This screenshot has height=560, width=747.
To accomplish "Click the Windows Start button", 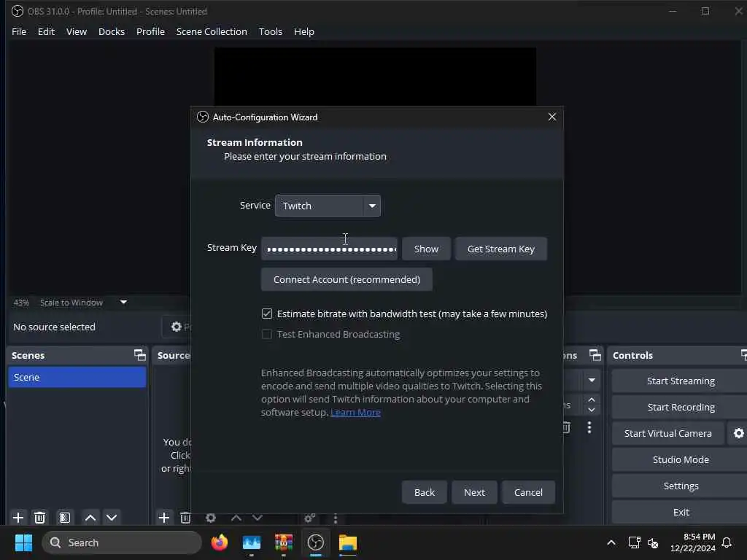I will click(x=23, y=542).
